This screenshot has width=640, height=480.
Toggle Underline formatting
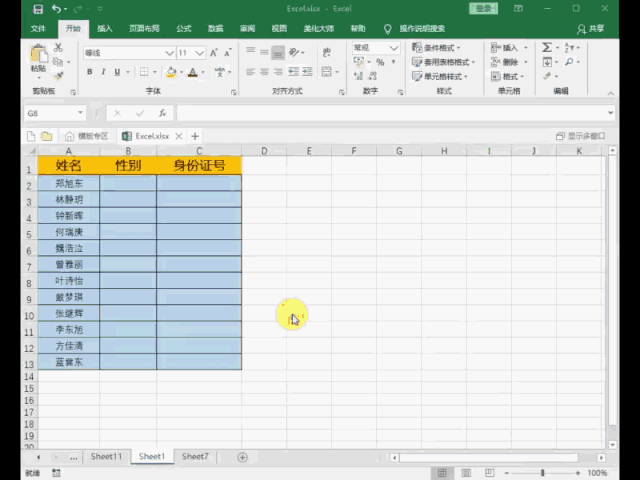tap(117, 72)
